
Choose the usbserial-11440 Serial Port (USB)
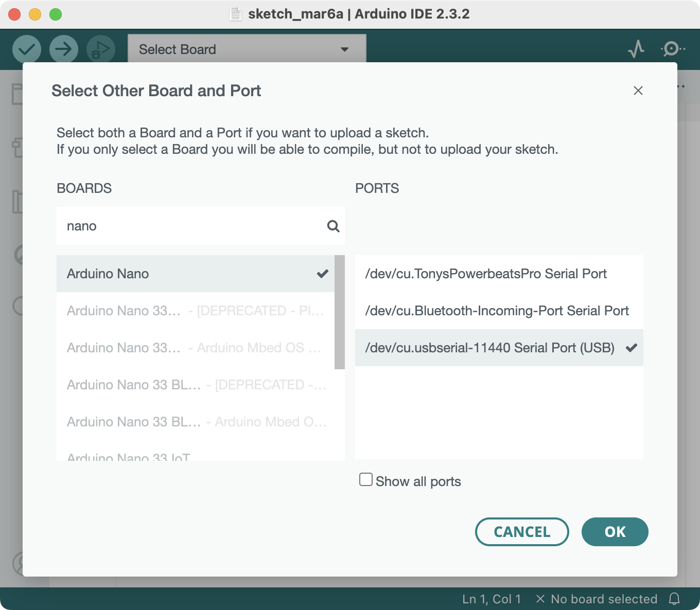499,348
